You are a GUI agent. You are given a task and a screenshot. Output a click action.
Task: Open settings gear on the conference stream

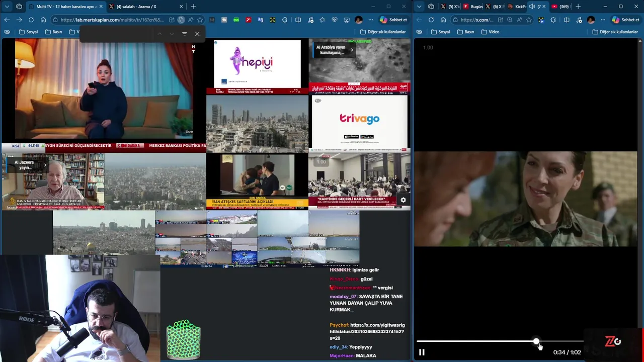pos(403,200)
